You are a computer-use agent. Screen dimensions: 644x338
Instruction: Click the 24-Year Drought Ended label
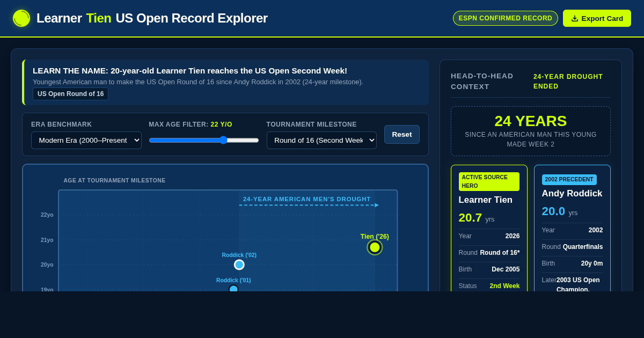[568, 82]
